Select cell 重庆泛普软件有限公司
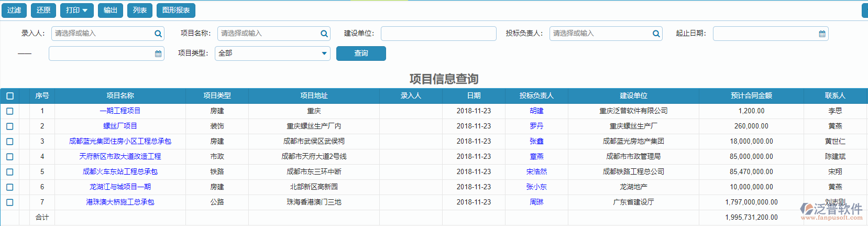Image resolution: width=868 pixels, height=226 pixels. point(633,111)
